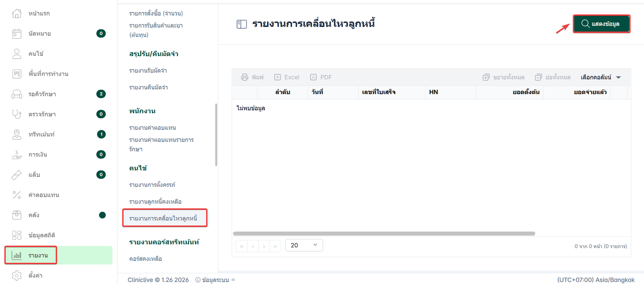644x285 pixels.
Task: Click the printer icon in report toolbar
Action: click(x=245, y=77)
